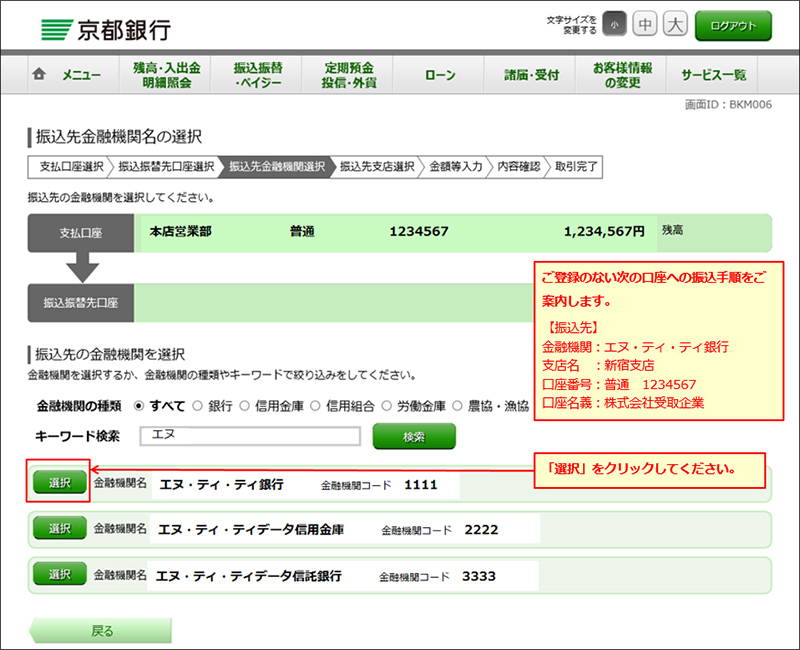Click the home icon beside メニュー
This screenshot has height=650, width=800.
coord(39,74)
